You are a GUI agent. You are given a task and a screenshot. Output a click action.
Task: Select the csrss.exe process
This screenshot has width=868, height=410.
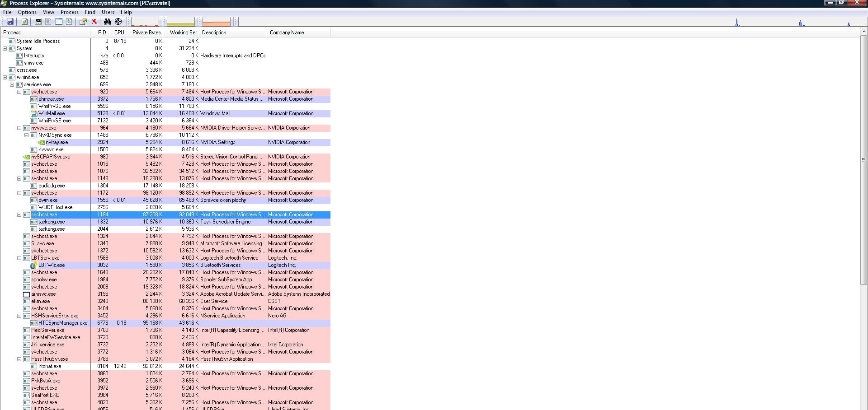pyautogui.click(x=165, y=70)
